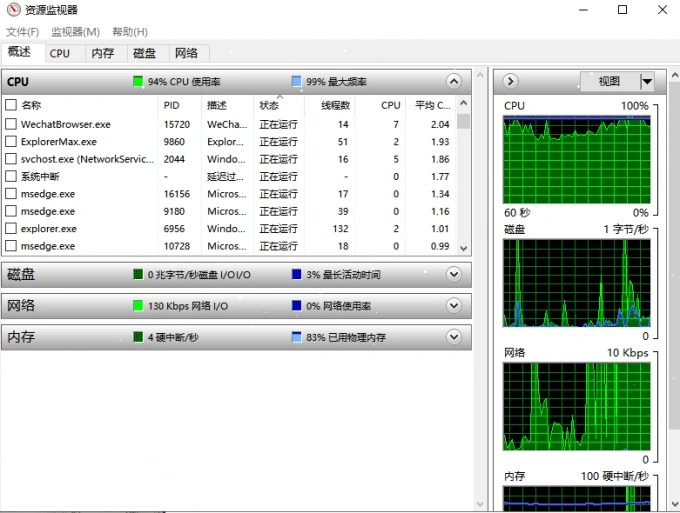Open the 视图 dropdown arrow

click(647, 81)
